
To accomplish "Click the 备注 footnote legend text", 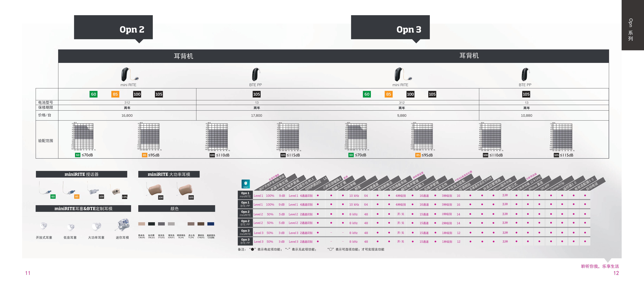I will (311, 249).
